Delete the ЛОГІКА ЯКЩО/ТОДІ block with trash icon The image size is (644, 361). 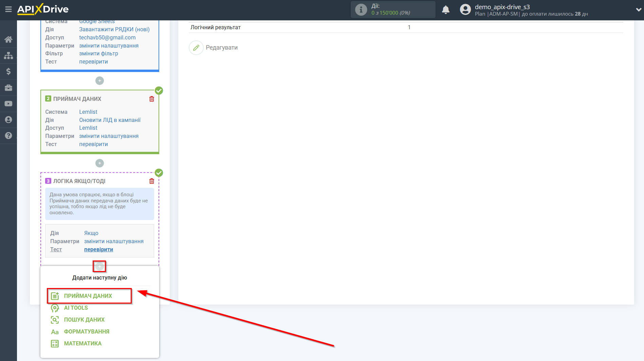pyautogui.click(x=152, y=181)
